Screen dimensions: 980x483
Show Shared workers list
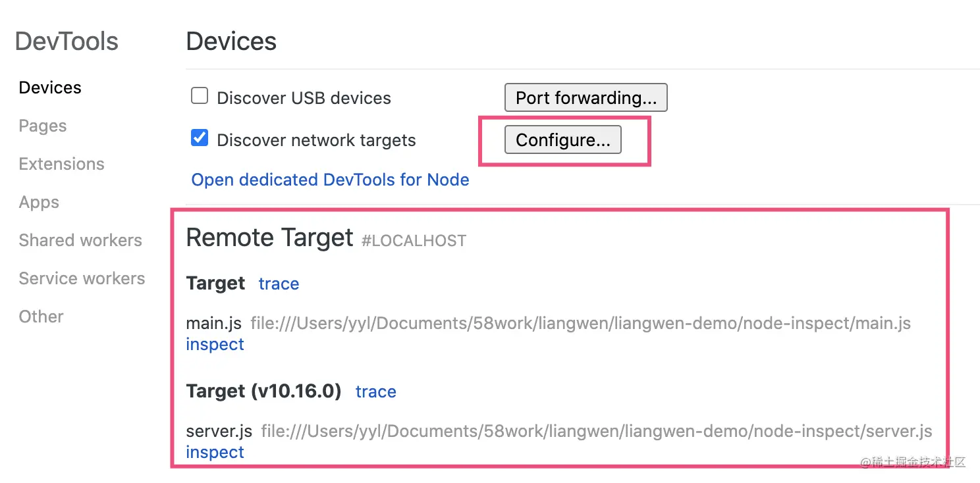(80, 240)
